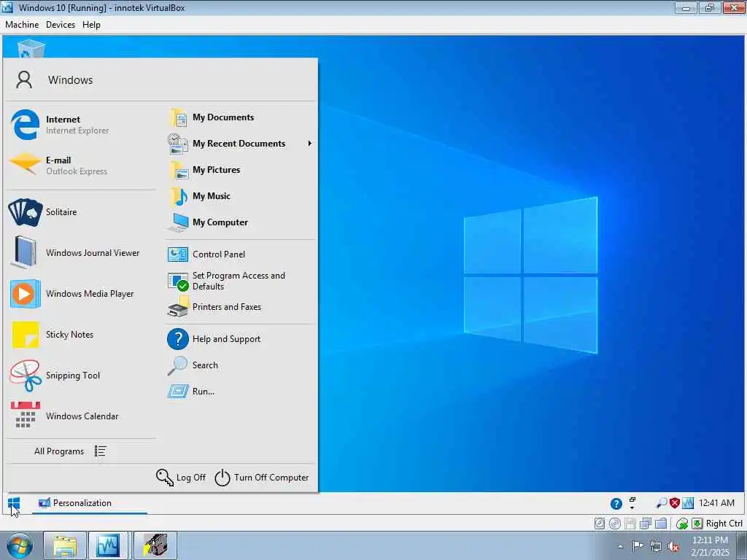Open the Solitaire cards icon

pyautogui.click(x=26, y=212)
